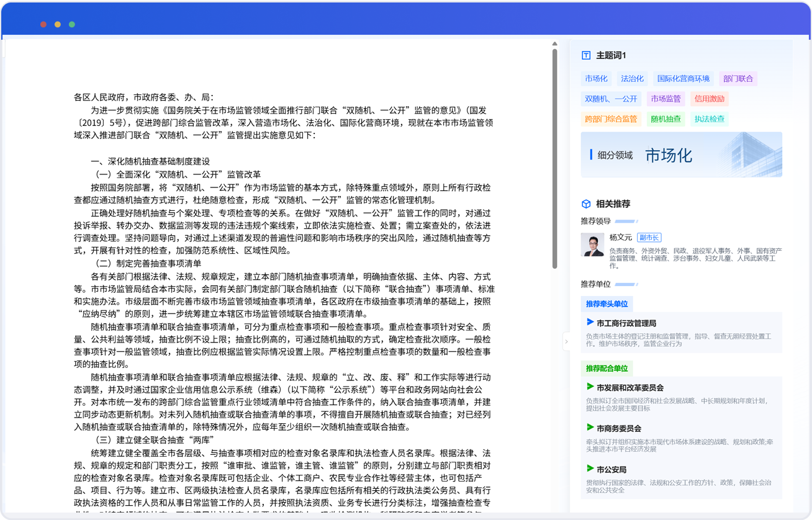Open 杨文元 profile photo
This screenshot has width=812, height=520.
pyautogui.click(x=592, y=245)
